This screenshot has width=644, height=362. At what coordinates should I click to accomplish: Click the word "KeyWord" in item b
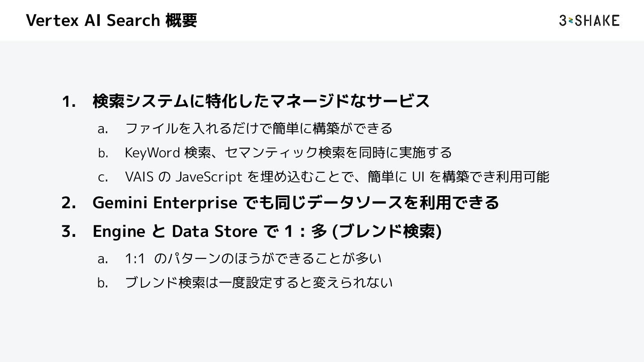coord(152,152)
